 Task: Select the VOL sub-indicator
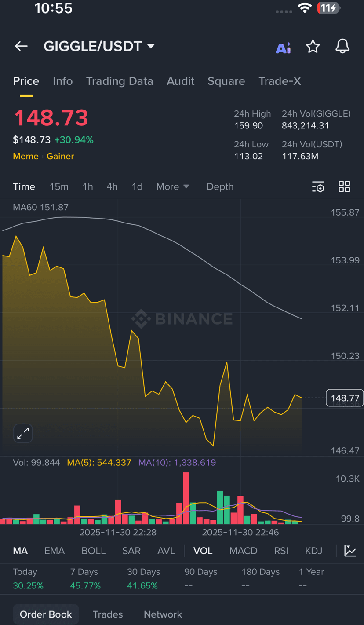point(203,551)
